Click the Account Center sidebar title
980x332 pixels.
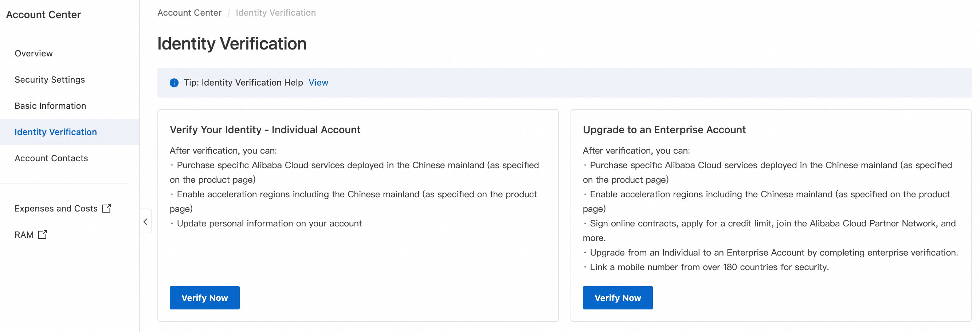pyautogui.click(x=43, y=15)
